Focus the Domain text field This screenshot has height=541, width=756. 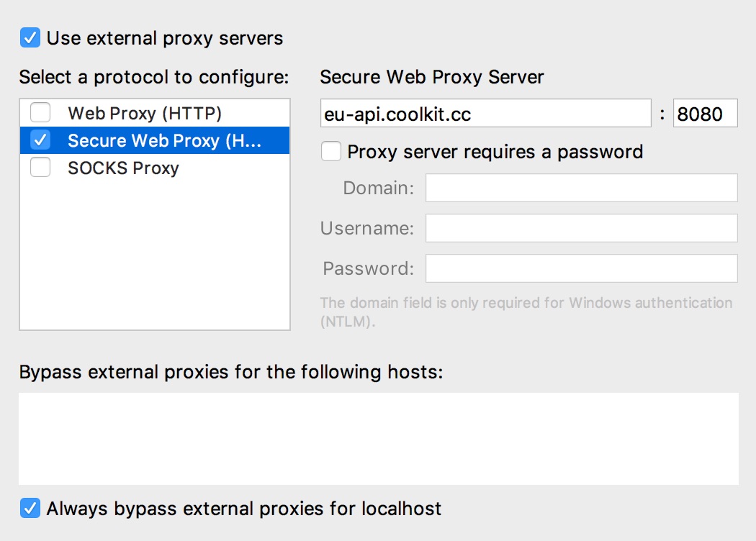(581, 188)
